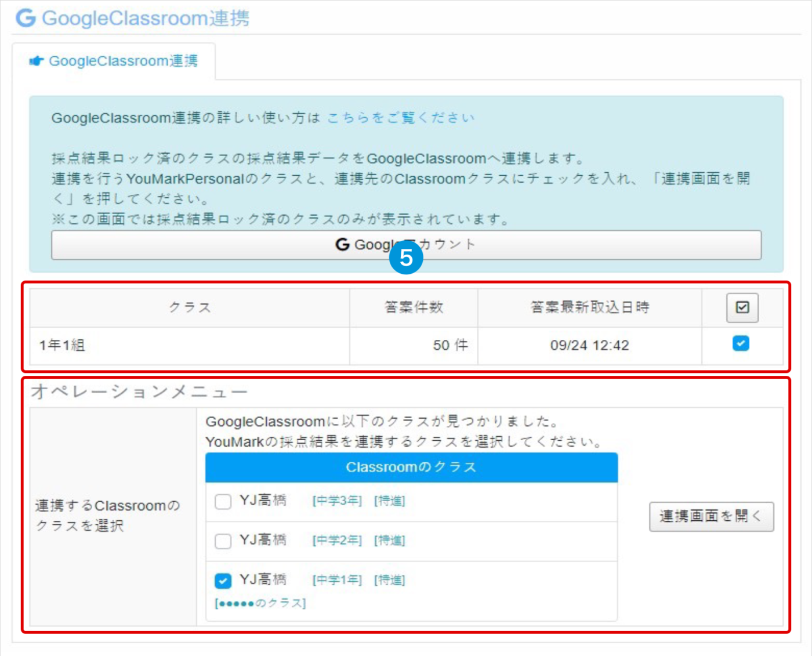Click the pointing hand icon in tab
The image size is (812, 656).
click(x=36, y=61)
